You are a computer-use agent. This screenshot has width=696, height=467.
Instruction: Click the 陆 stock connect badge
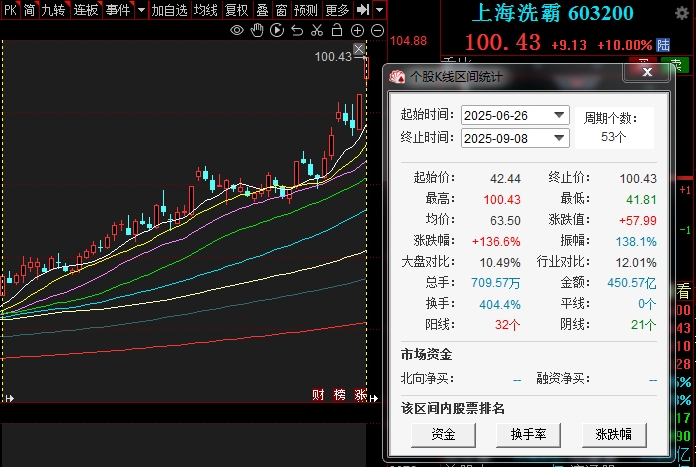pos(663,45)
